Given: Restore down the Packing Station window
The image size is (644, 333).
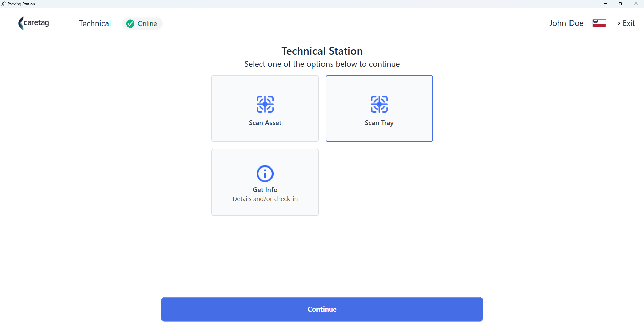Looking at the screenshot, I should click(621, 4).
